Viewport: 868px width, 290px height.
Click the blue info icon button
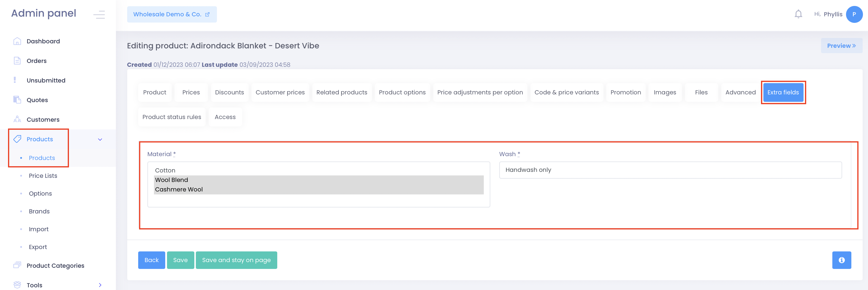tap(841, 260)
